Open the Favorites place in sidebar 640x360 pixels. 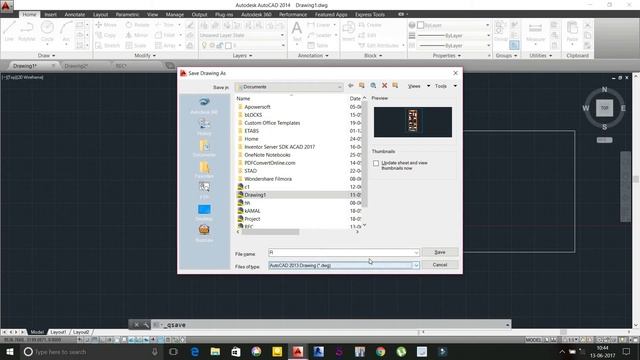pos(204,169)
